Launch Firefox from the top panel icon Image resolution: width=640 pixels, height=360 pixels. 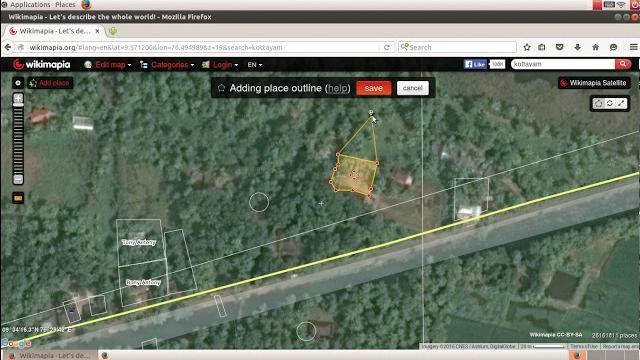(86, 4)
